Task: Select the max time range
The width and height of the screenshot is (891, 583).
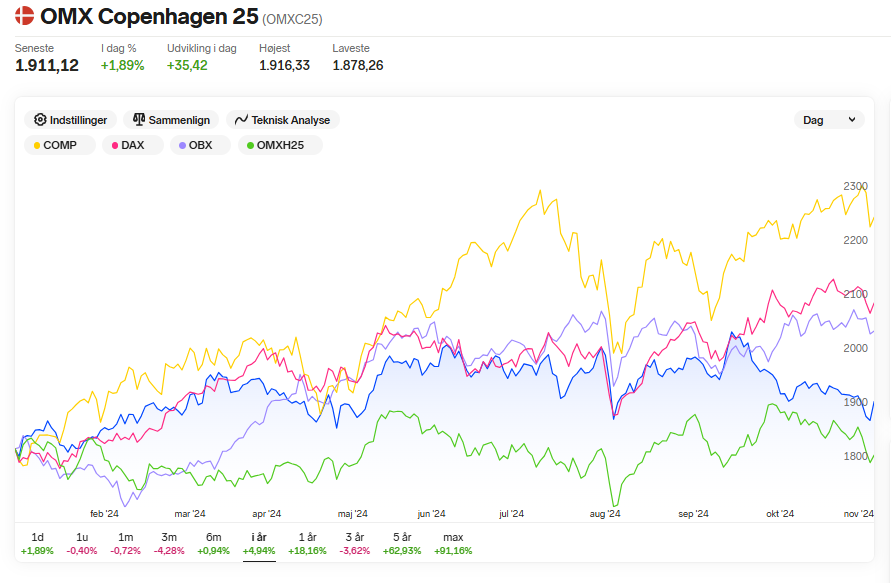Action: pyautogui.click(x=453, y=543)
